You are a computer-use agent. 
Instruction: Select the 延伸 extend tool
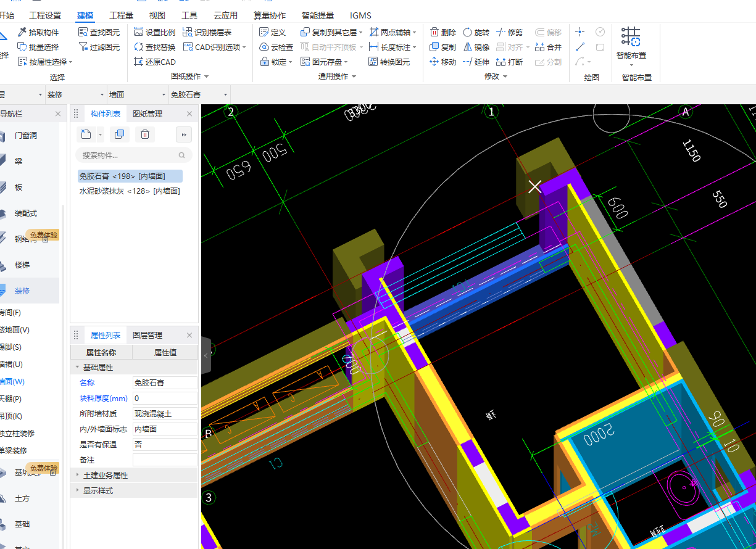pyautogui.click(x=476, y=62)
